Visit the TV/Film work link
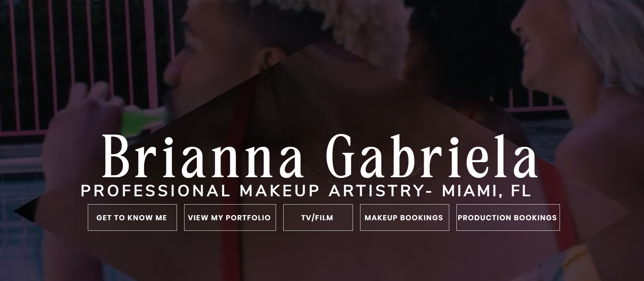644x281 pixels. click(318, 217)
